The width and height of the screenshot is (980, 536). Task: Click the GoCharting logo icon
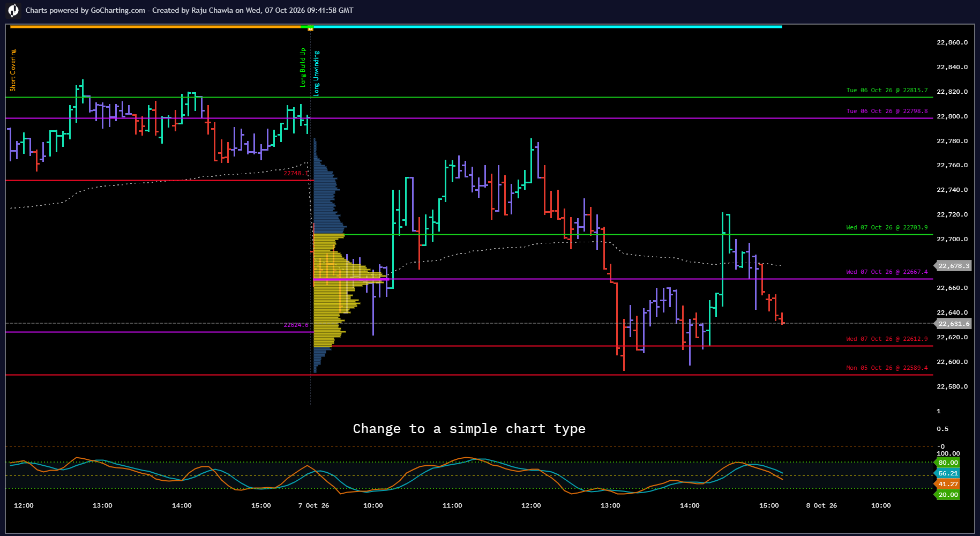[x=13, y=10]
